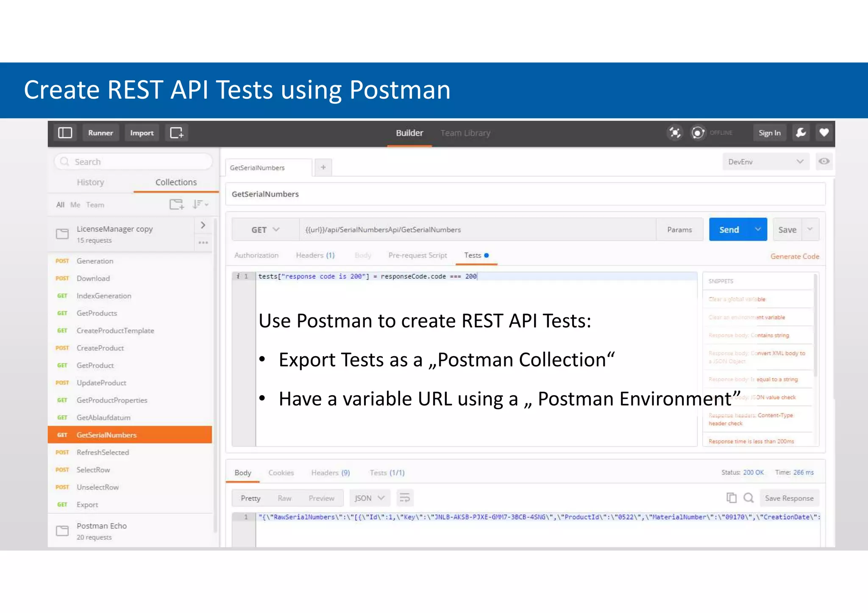Select the response Body tab
Image resolution: width=868 pixels, height=613 pixels.
pyautogui.click(x=243, y=472)
